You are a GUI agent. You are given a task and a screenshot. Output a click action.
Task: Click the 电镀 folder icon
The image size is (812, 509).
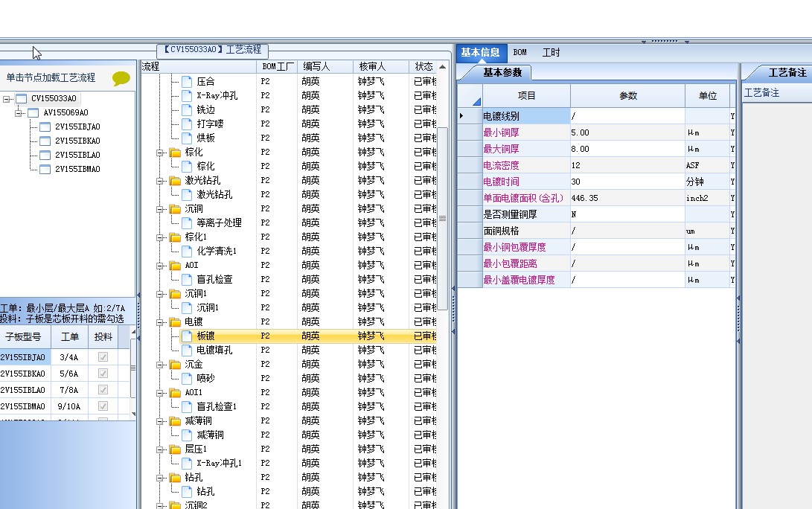click(175, 321)
